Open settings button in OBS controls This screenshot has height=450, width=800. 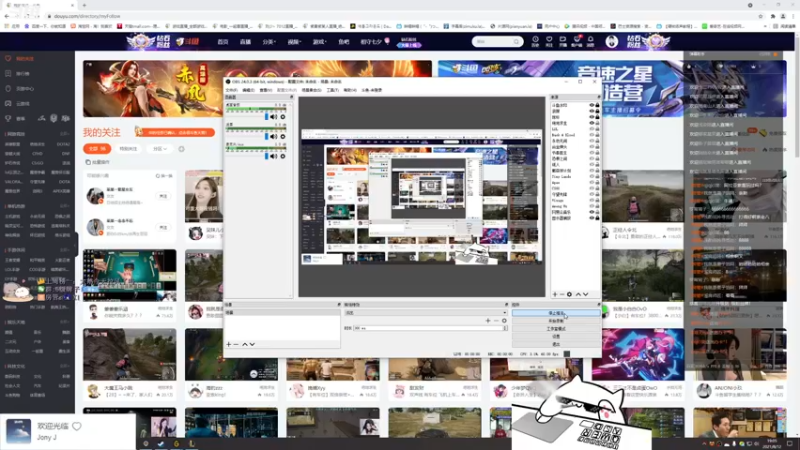coord(556,336)
